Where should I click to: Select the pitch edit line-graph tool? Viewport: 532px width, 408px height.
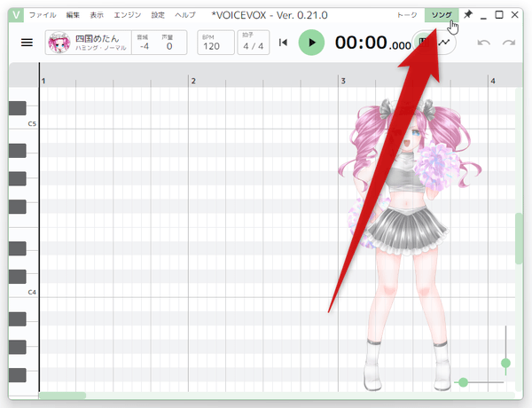coord(444,43)
